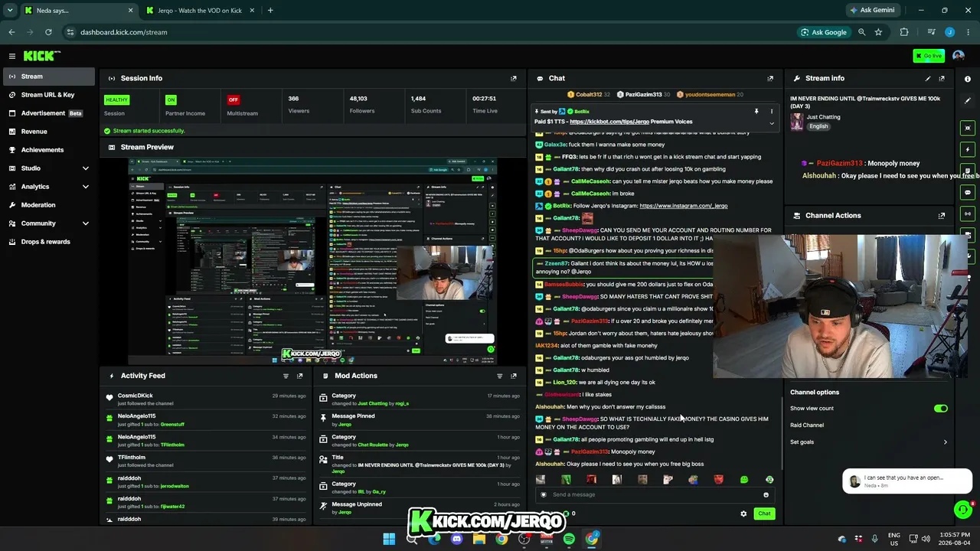Go to the Revenue page
The image size is (980, 551).
coord(49,132)
